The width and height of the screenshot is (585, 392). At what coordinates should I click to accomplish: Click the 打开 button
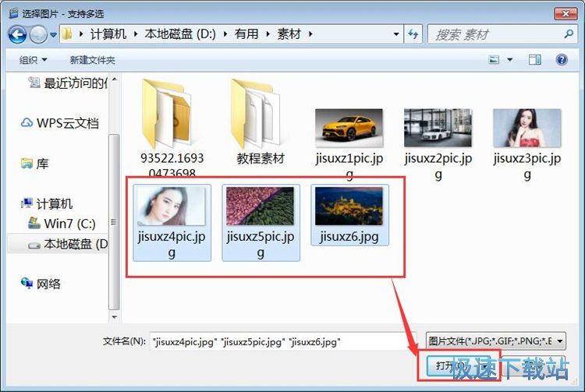(459, 366)
